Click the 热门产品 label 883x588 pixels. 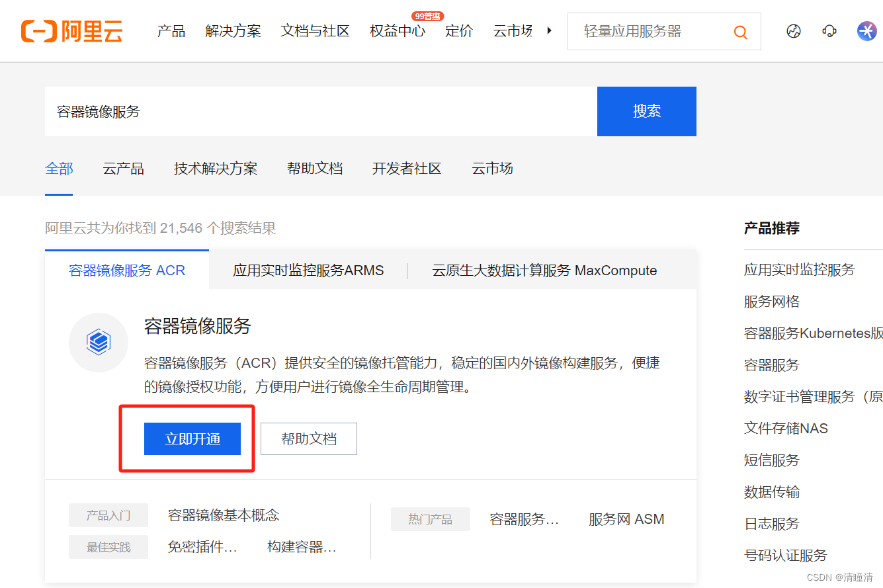[x=431, y=519]
